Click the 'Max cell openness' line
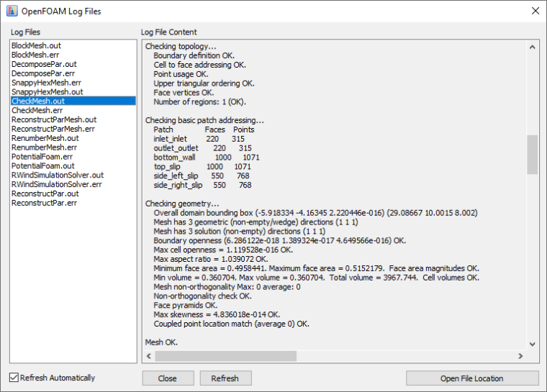547x392 pixels. pos(223,250)
